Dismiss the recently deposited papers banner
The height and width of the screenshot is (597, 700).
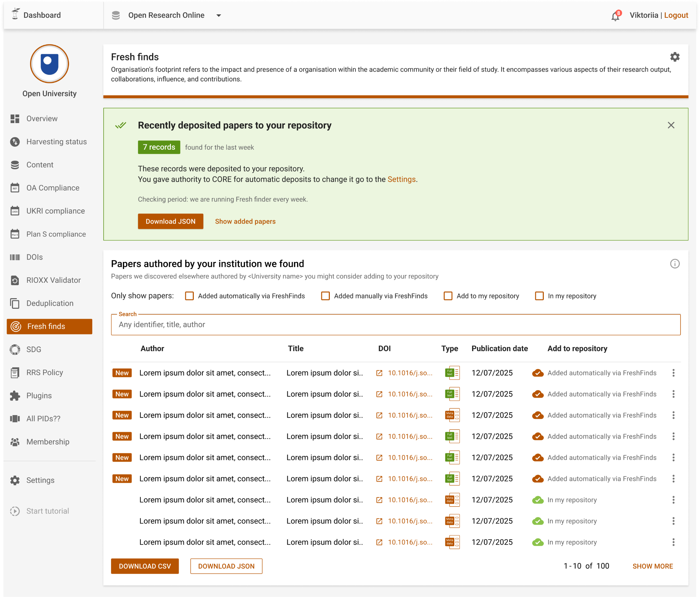click(671, 125)
